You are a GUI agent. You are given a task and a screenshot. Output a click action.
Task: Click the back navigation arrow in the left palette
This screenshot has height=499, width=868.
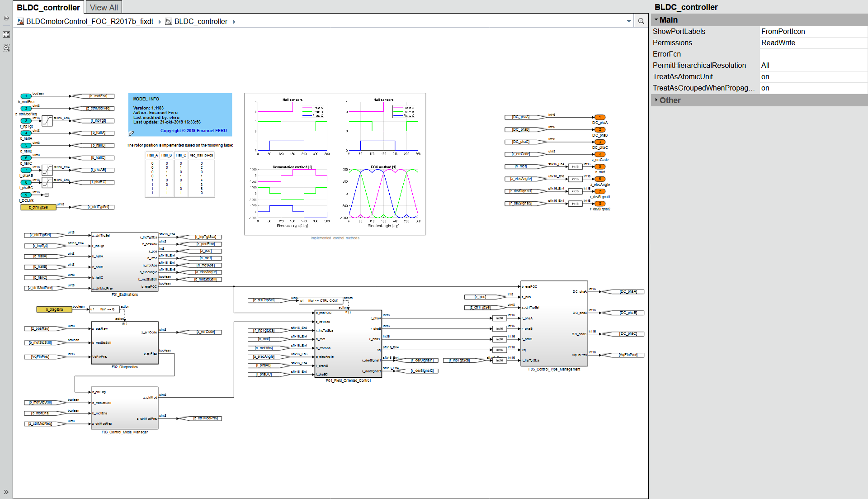(x=6, y=19)
